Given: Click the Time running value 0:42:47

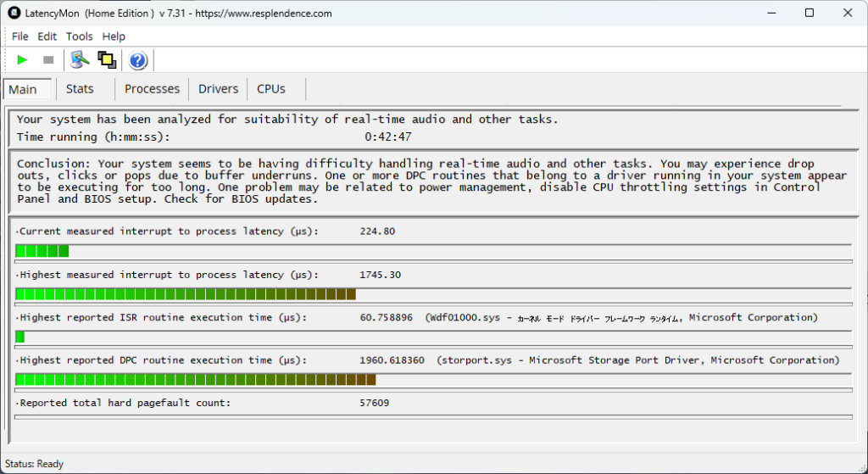Looking at the screenshot, I should tap(388, 137).
